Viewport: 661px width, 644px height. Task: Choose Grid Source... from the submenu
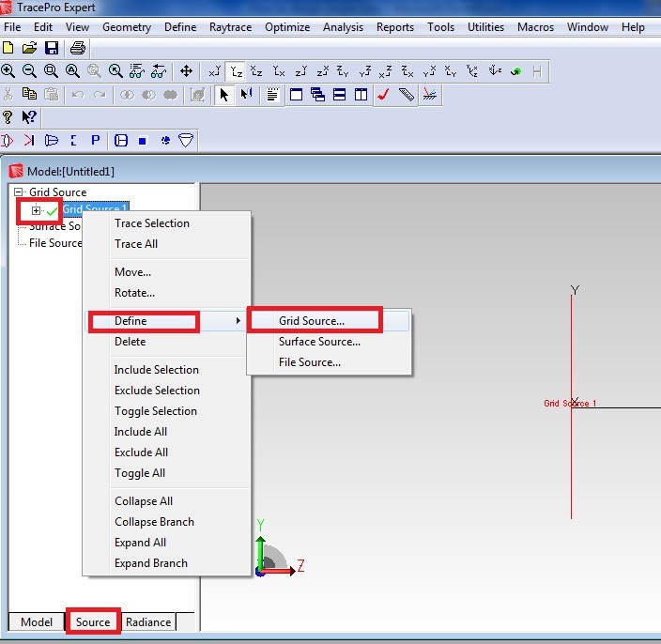[312, 321]
